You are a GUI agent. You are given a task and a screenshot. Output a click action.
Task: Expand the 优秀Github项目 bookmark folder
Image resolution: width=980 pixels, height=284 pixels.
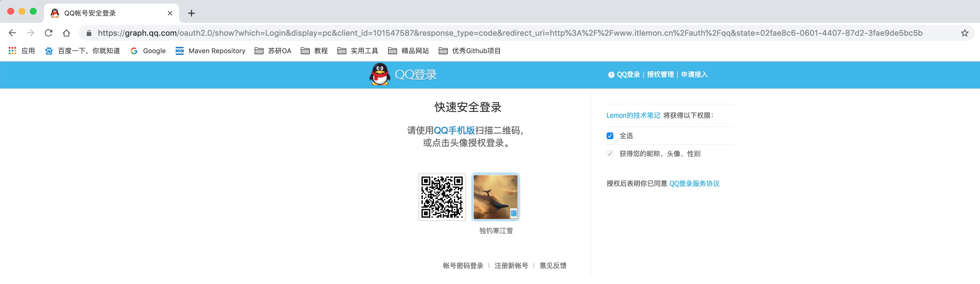coord(470,51)
